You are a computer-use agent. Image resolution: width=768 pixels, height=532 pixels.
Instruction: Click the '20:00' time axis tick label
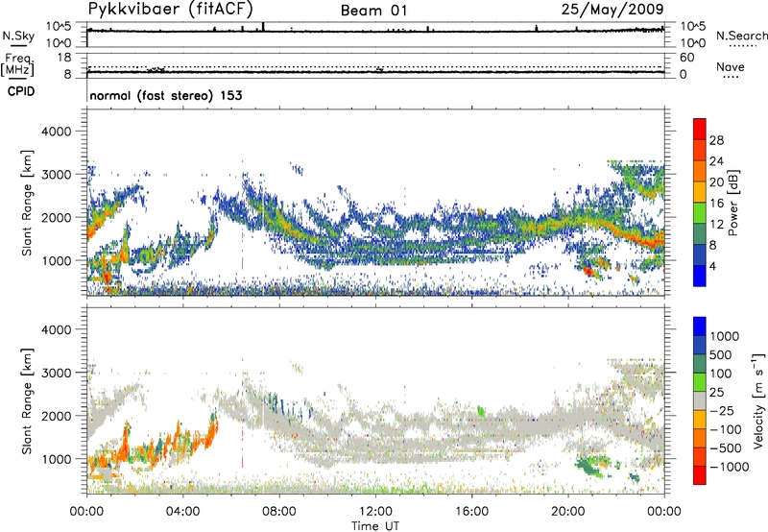click(x=567, y=512)
